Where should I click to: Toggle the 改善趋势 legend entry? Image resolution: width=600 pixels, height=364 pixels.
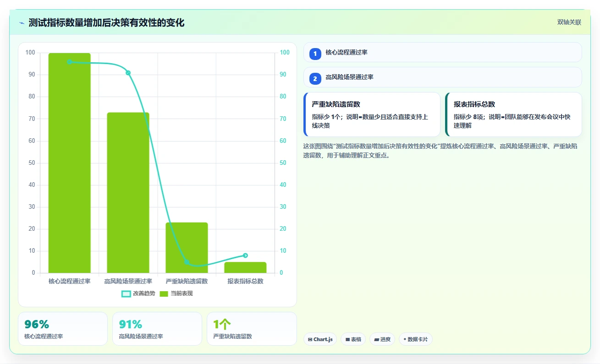pos(138,293)
